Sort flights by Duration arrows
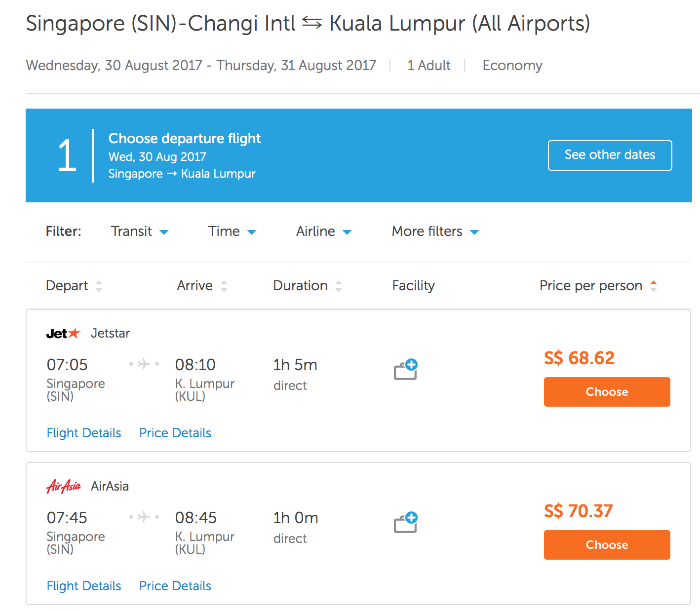This screenshot has height=611, width=700. (339, 286)
